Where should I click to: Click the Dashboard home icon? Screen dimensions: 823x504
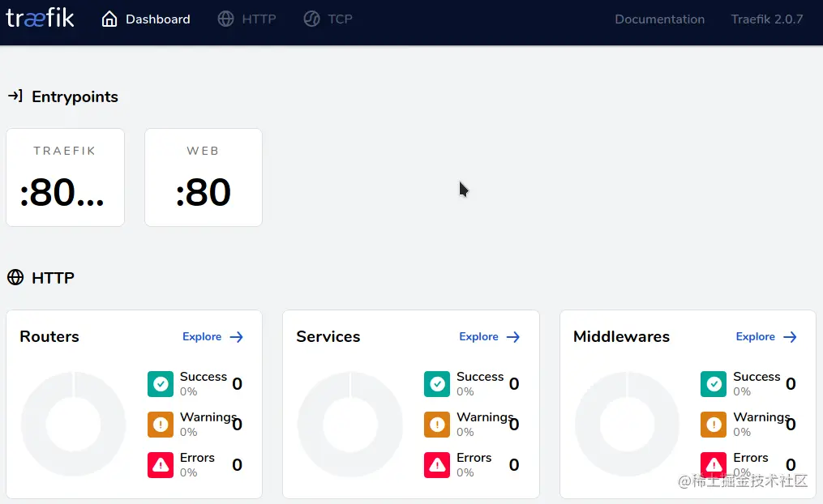coord(109,19)
